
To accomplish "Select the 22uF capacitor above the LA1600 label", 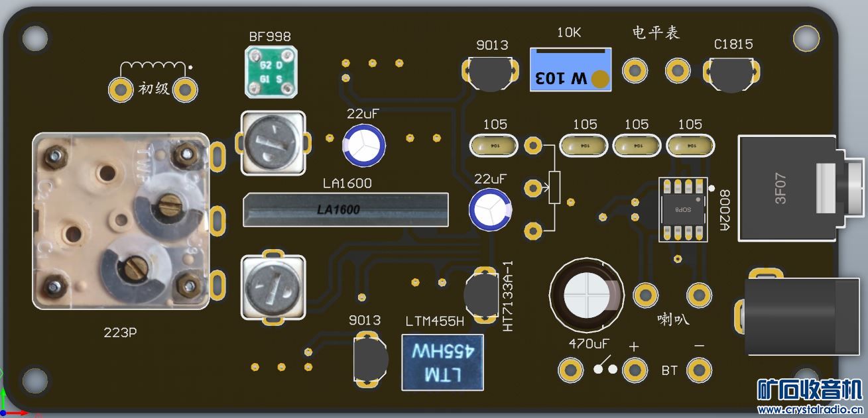I will click(364, 144).
